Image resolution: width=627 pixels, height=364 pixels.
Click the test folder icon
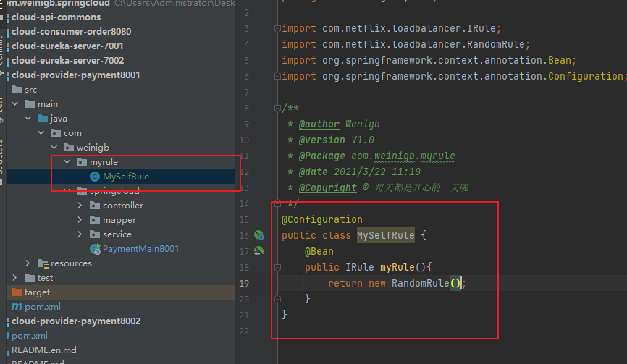click(30, 278)
